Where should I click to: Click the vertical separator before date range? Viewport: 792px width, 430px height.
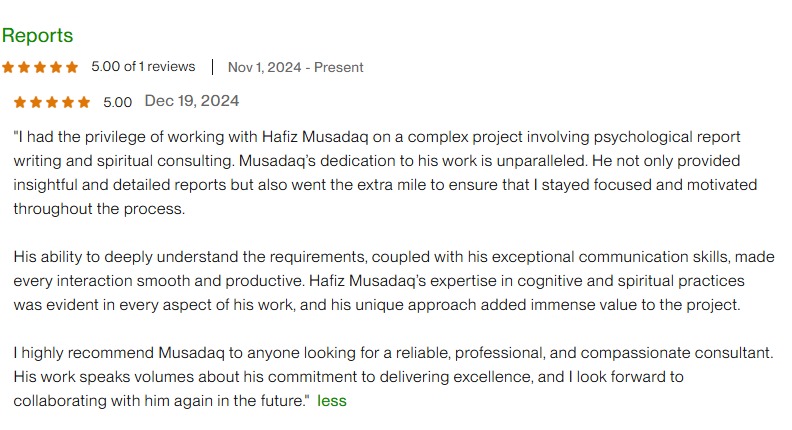(x=212, y=67)
